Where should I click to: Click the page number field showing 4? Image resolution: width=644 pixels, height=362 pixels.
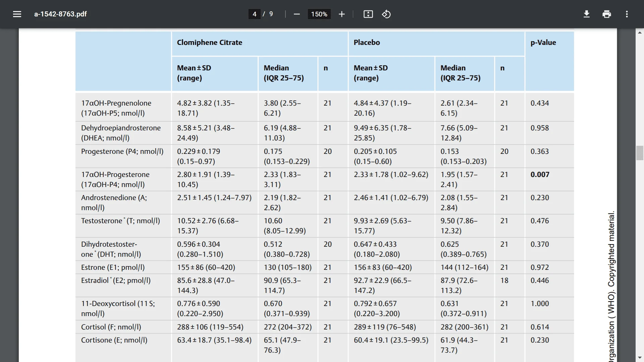(254, 14)
